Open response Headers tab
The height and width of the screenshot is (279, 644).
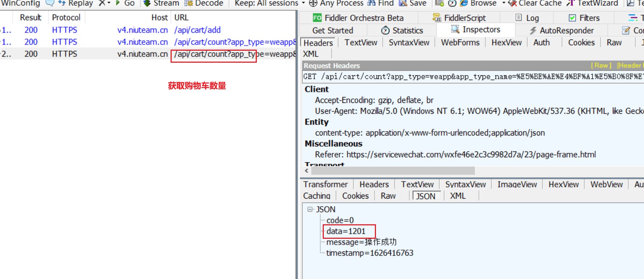coord(374,184)
